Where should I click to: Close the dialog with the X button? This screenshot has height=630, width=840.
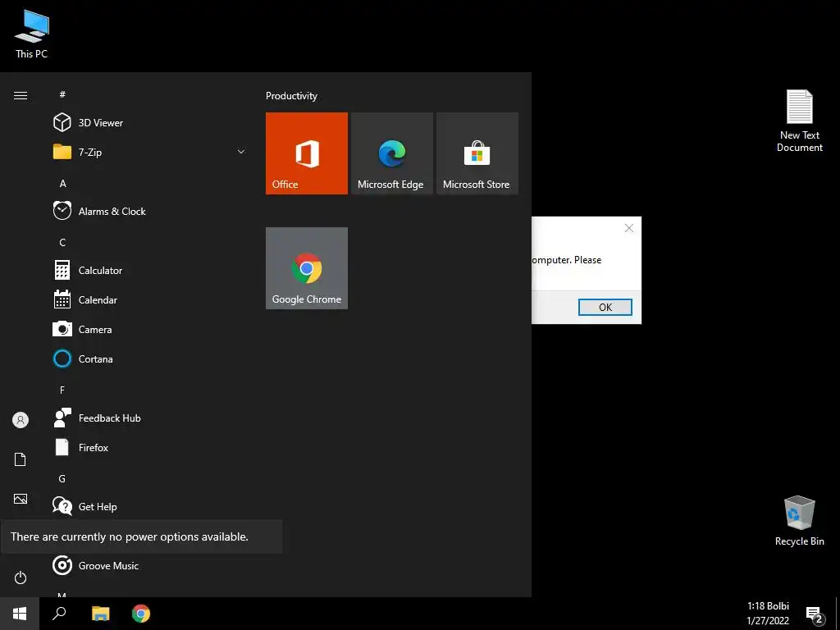(x=629, y=228)
